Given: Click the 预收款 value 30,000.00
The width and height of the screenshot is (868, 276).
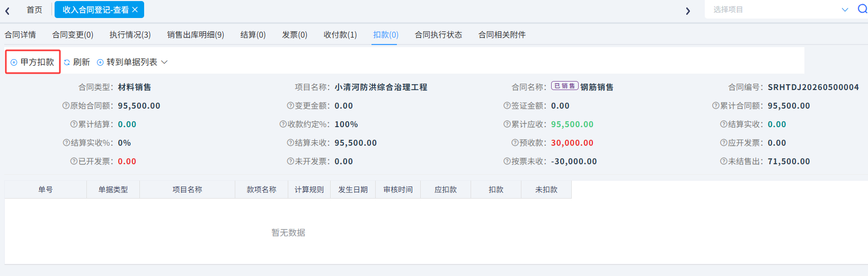Looking at the screenshot, I should tap(572, 143).
